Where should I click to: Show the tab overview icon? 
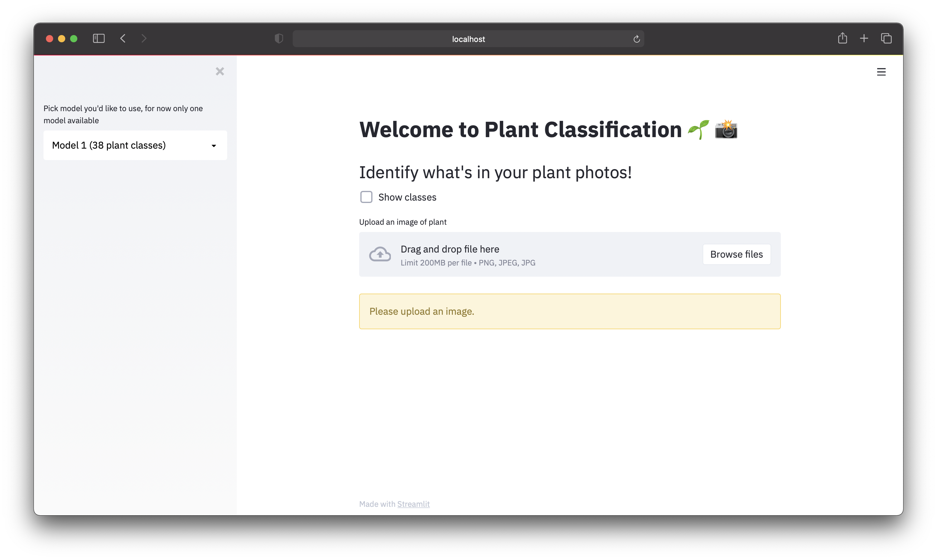point(886,38)
